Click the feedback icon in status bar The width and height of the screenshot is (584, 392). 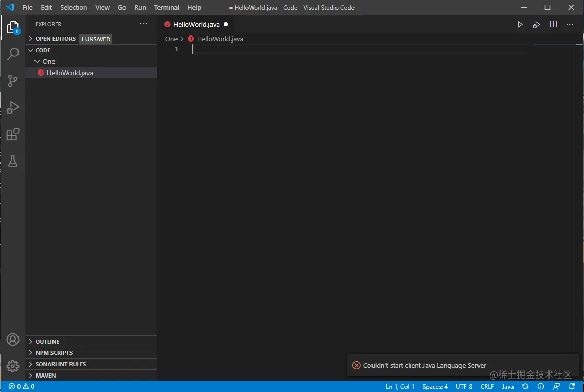(556, 386)
